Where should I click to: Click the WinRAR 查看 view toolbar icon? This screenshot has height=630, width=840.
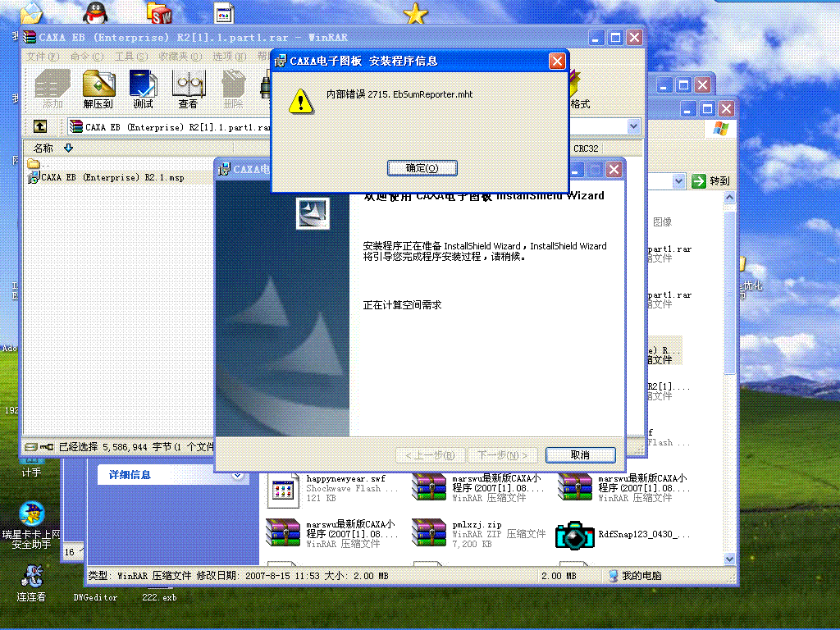pos(188,89)
